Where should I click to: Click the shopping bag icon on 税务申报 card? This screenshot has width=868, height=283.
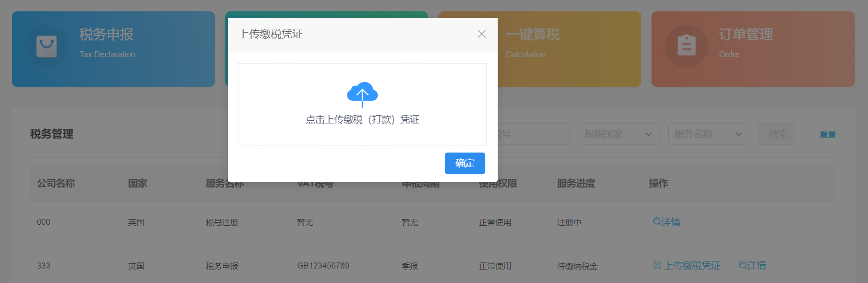pyautogui.click(x=46, y=46)
